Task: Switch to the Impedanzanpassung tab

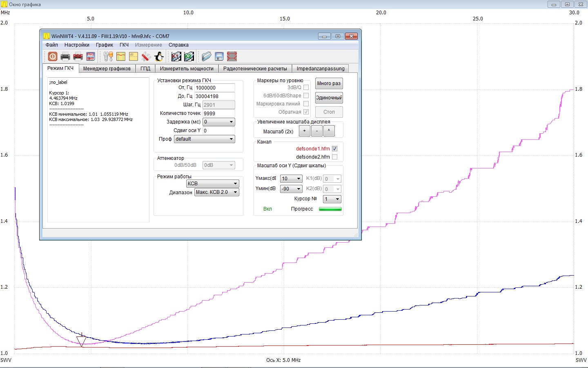Action: (x=321, y=69)
